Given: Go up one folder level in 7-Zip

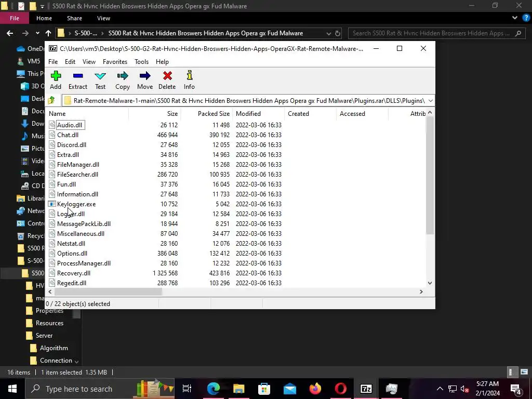Looking at the screenshot, I should coord(51,100).
